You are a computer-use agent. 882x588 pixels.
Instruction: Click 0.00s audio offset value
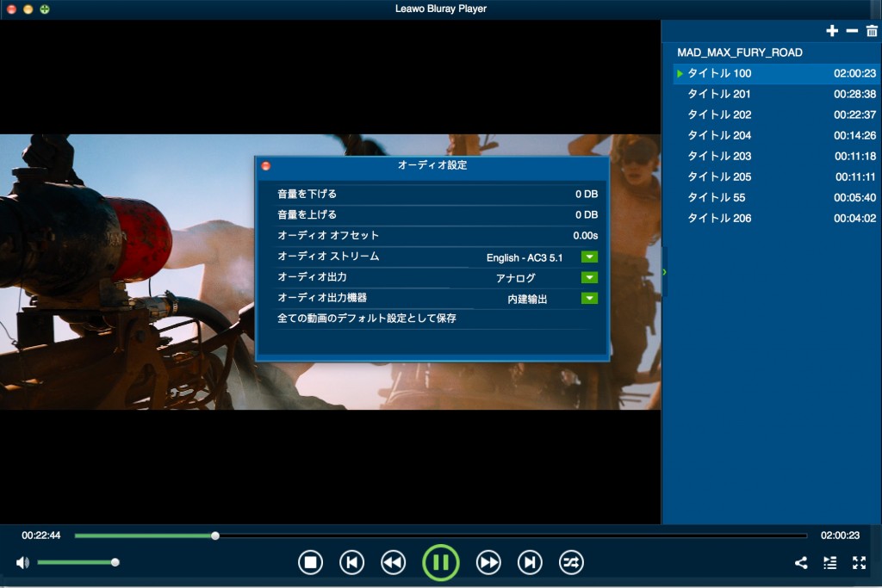(x=586, y=236)
